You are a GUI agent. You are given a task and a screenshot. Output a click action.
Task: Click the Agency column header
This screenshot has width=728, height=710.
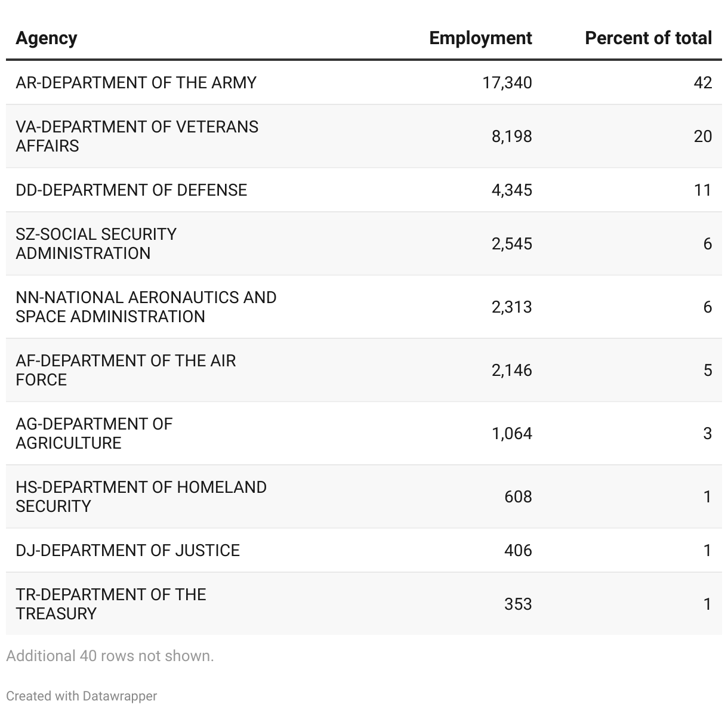(47, 38)
